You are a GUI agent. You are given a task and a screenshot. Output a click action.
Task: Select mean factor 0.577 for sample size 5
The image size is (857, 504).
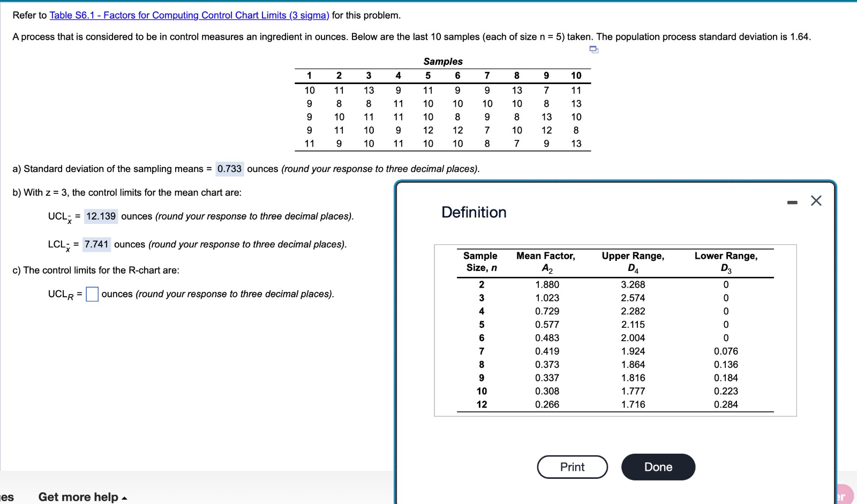546,325
